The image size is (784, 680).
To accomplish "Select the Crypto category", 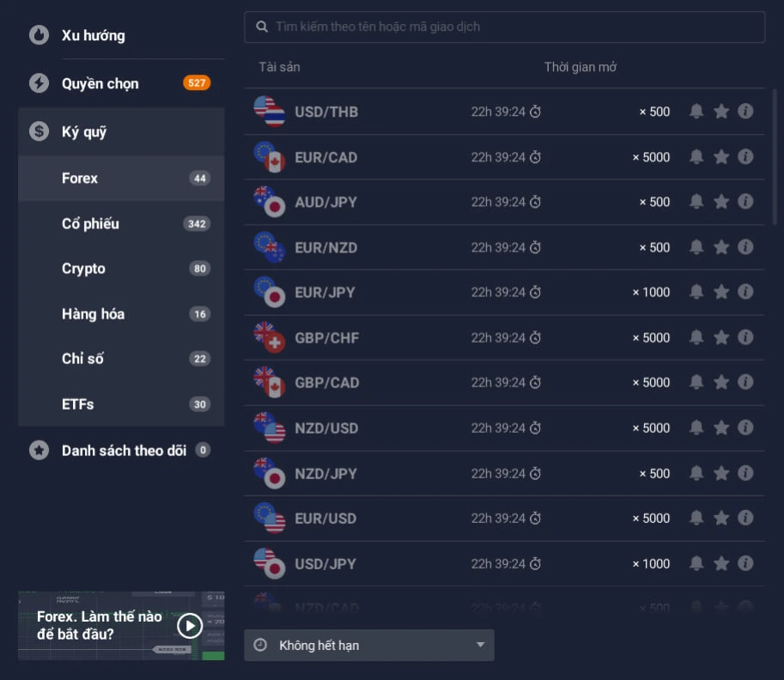I will point(121,269).
